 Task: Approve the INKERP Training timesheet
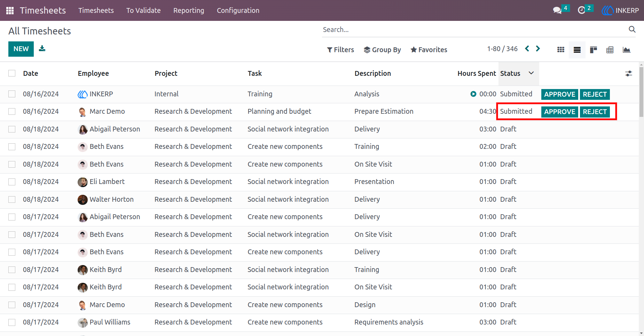(560, 94)
